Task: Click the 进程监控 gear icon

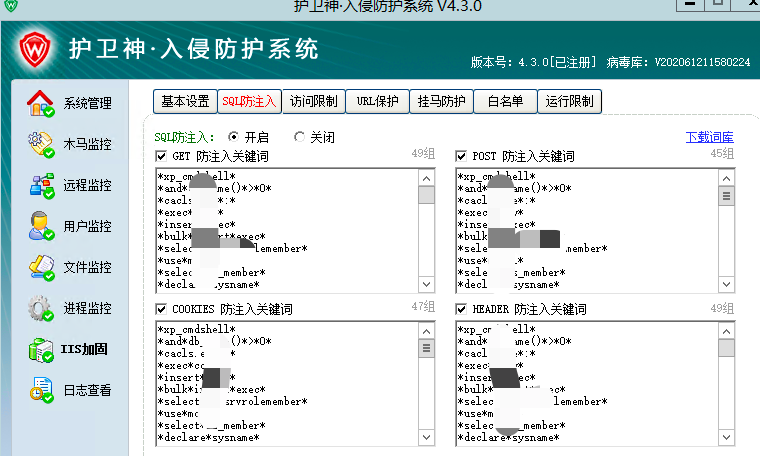Action: [x=40, y=308]
